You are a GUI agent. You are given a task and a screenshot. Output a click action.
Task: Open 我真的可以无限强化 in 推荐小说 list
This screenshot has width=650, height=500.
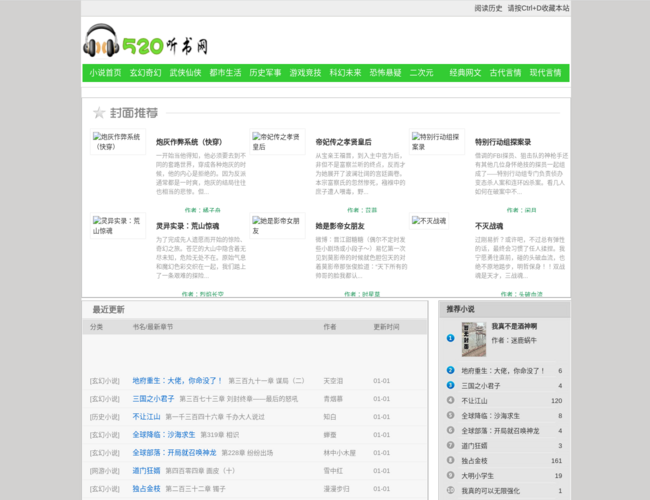tap(490, 490)
